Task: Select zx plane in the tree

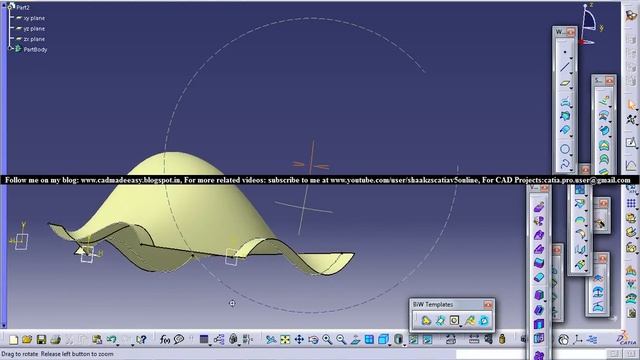Action: pyautogui.click(x=34, y=39)
